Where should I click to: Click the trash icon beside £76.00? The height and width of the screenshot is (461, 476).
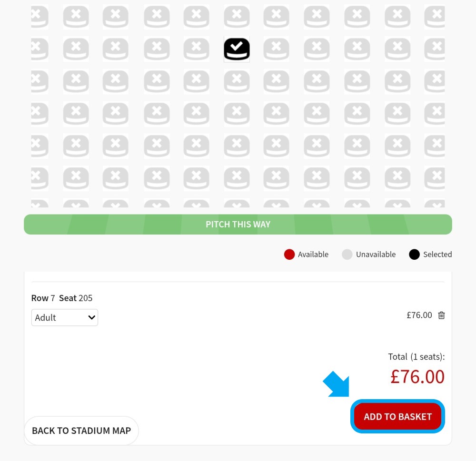coord(441,315)
